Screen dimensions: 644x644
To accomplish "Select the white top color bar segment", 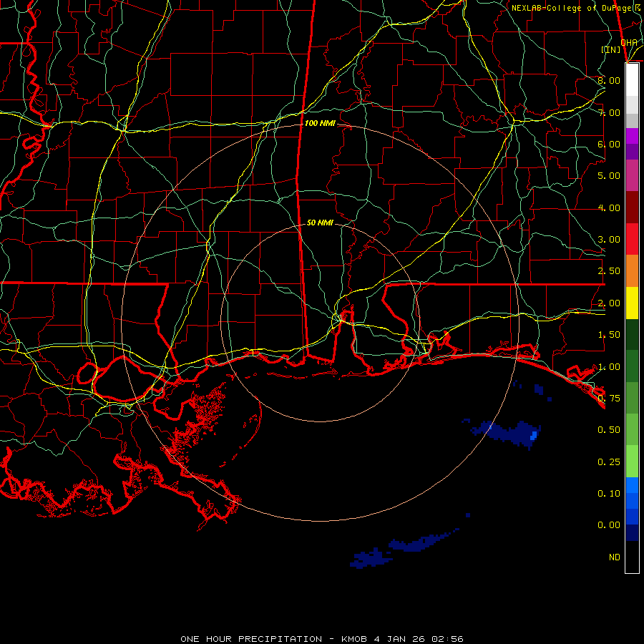I will point(632,80).
